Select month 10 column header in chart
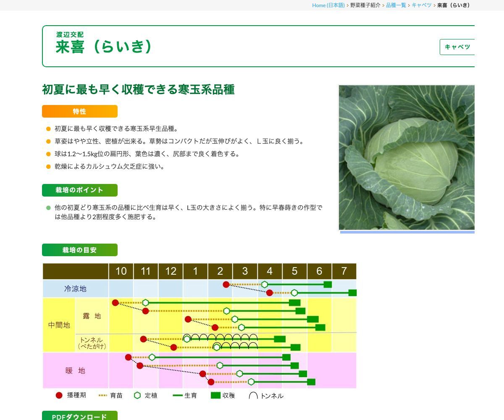Viewport: 504px width, 420px height. pos(121,271)
